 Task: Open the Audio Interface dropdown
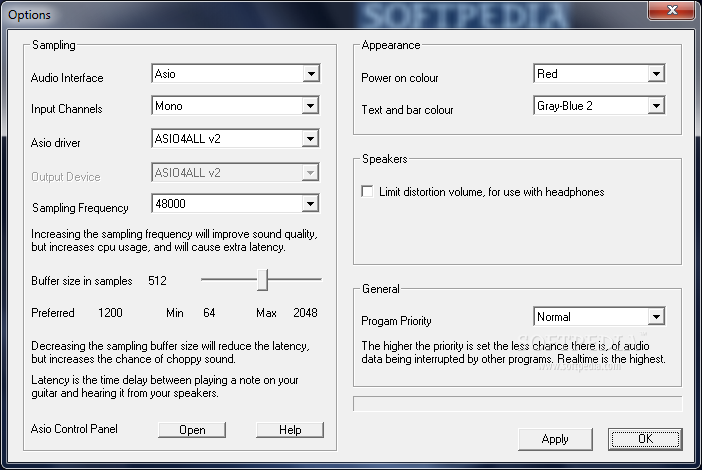pyautogui.click(x=311, y=74)
